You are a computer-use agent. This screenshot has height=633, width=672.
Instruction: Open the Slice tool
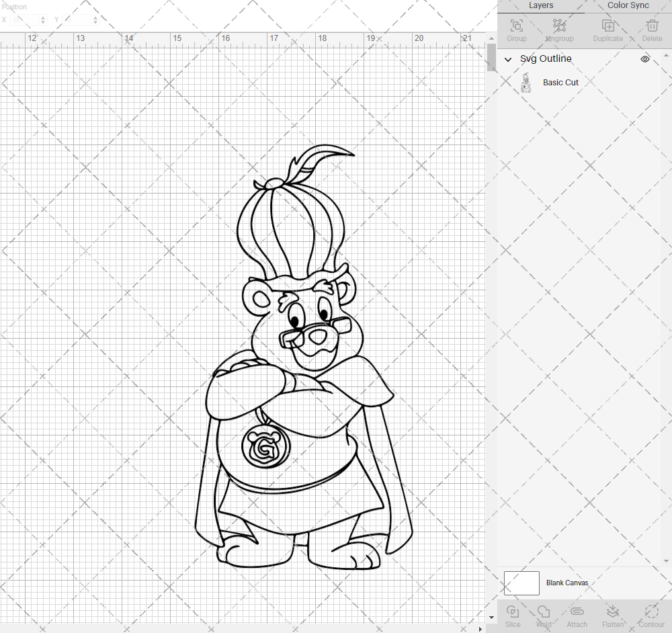(x=513, y=614)
